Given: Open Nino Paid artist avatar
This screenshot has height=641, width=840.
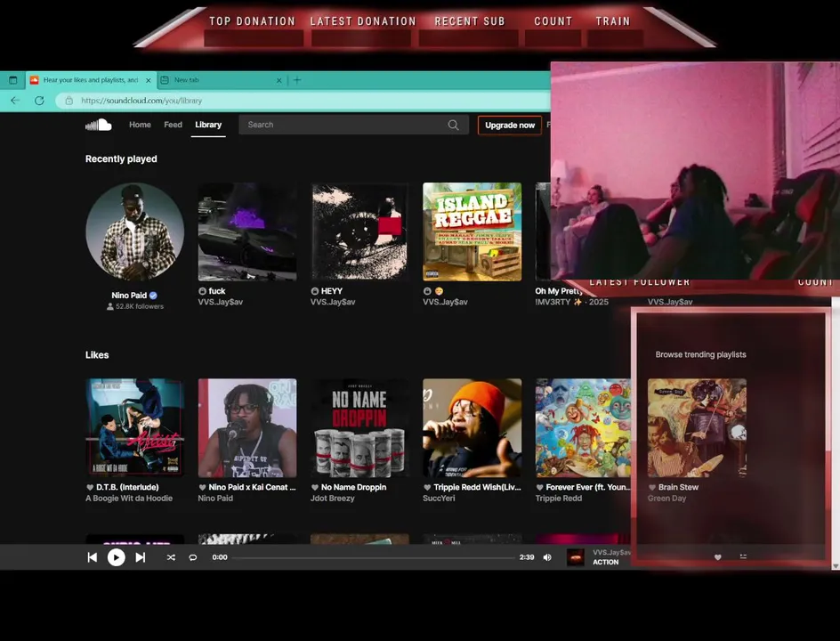Looking at the screenshot, I should point(135,231).
